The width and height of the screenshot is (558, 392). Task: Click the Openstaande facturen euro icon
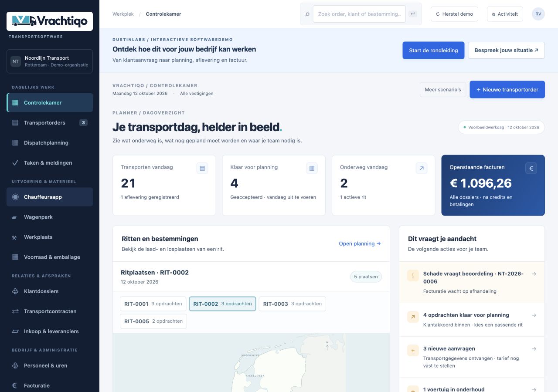531,168
